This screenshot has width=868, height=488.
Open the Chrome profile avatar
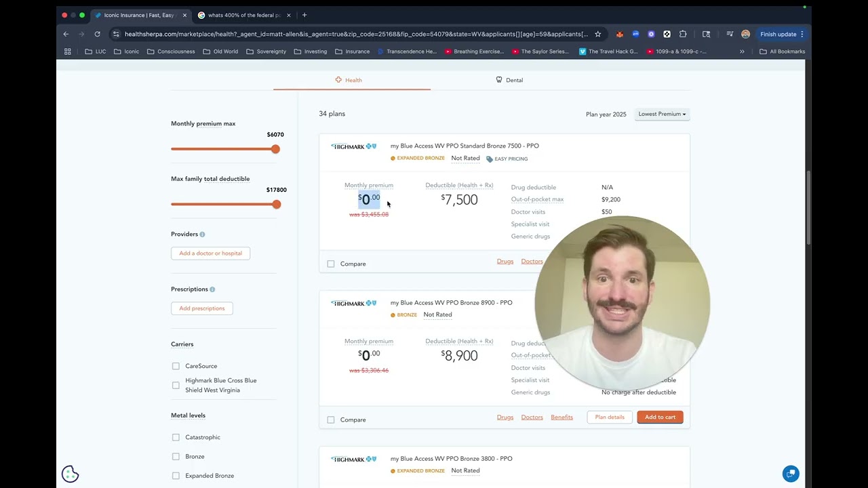tap(745, 34)
